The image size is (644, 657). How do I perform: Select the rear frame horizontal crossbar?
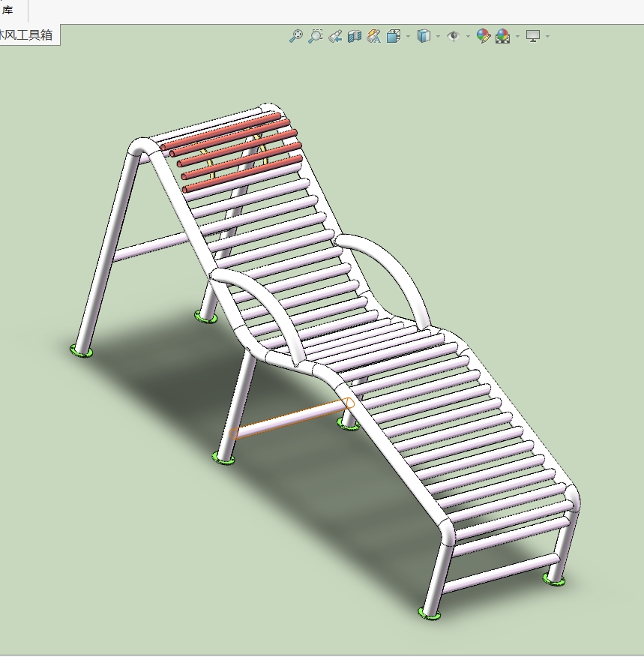click(151, 246)
